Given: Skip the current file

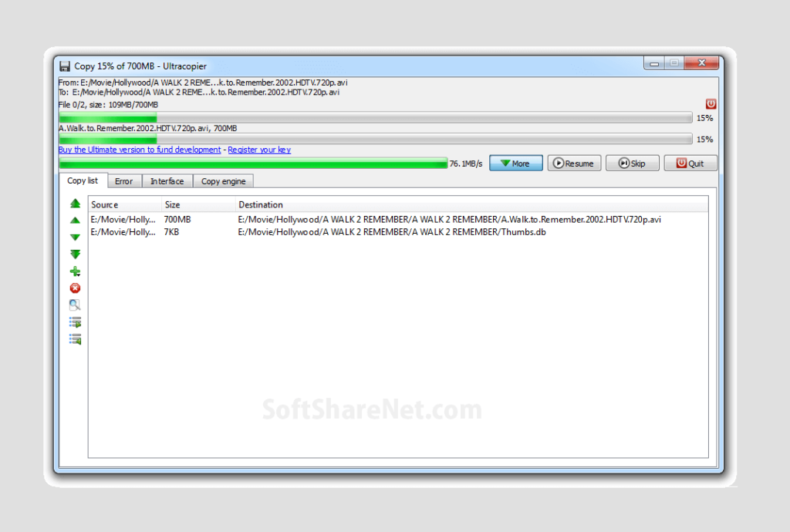Looking at the screenshot, I should pos(633,163).
